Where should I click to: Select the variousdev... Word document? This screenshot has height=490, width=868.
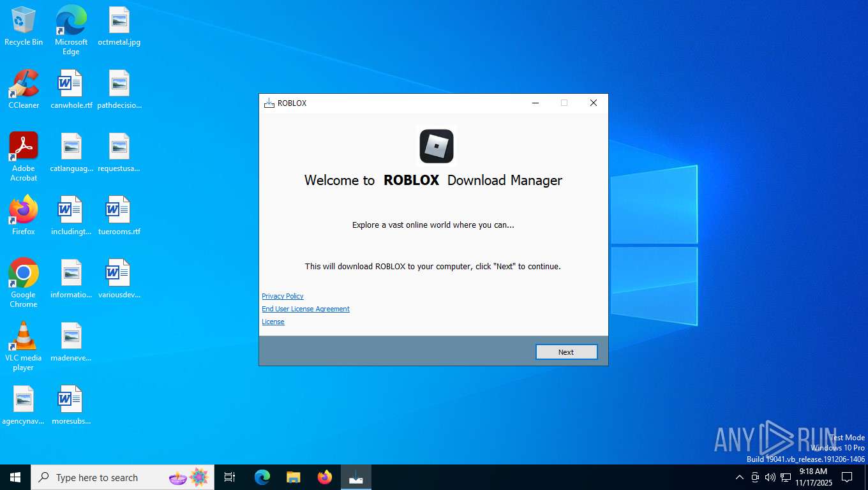pos(119,279)
